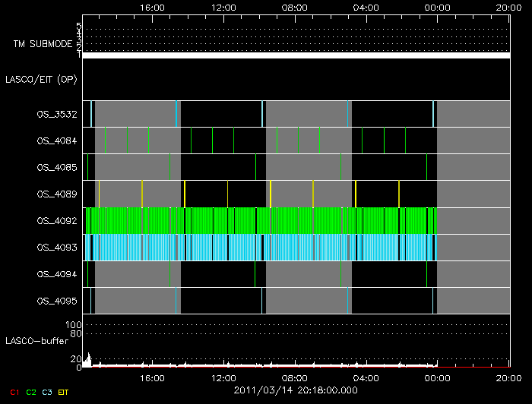This screenshot has height=404, width=532.
Task: Click the 00:00 tick on bottom axis
Action: tap(437, 377)
